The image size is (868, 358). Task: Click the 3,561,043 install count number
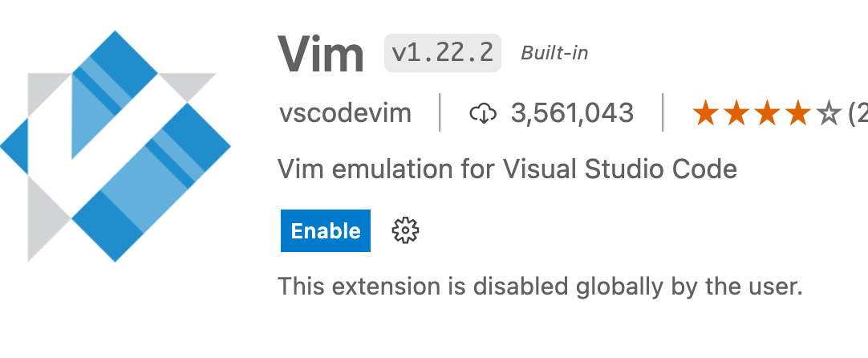pos(573,113)
